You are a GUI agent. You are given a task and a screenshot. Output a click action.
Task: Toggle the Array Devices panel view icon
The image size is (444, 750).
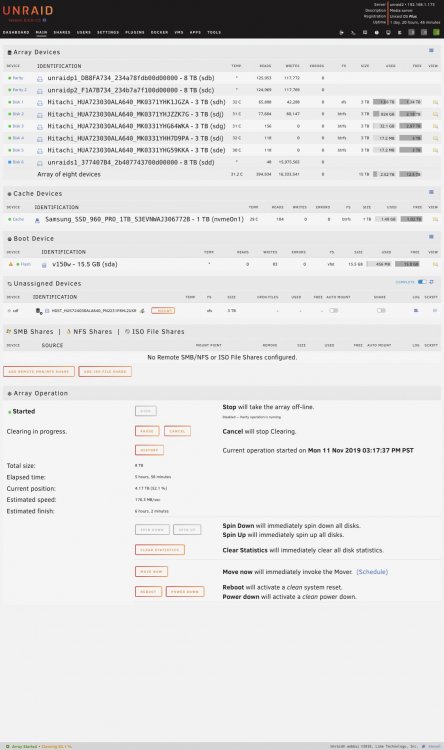431,50
